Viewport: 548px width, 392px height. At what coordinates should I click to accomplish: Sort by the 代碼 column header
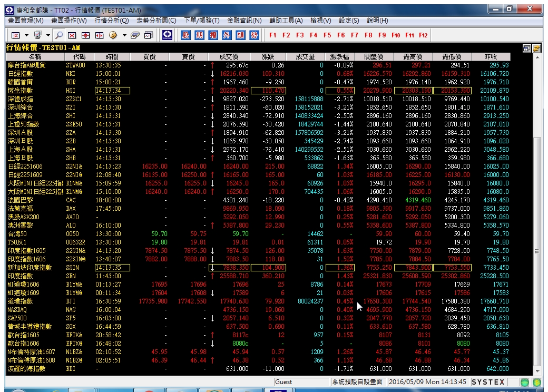(80, 56)
